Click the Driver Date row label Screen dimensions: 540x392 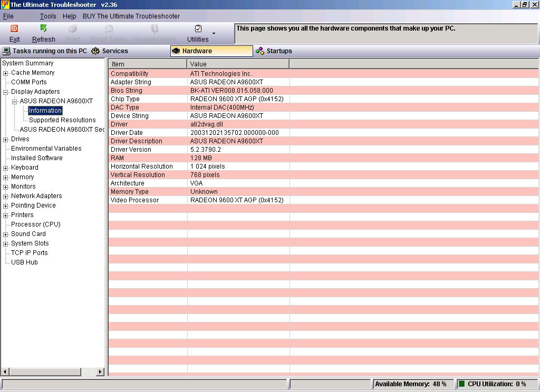127,132
